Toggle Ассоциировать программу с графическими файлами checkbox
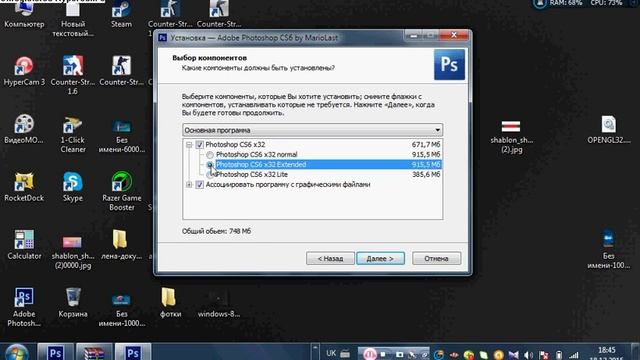This screenshot has width=640, height=360. point(200,184)
